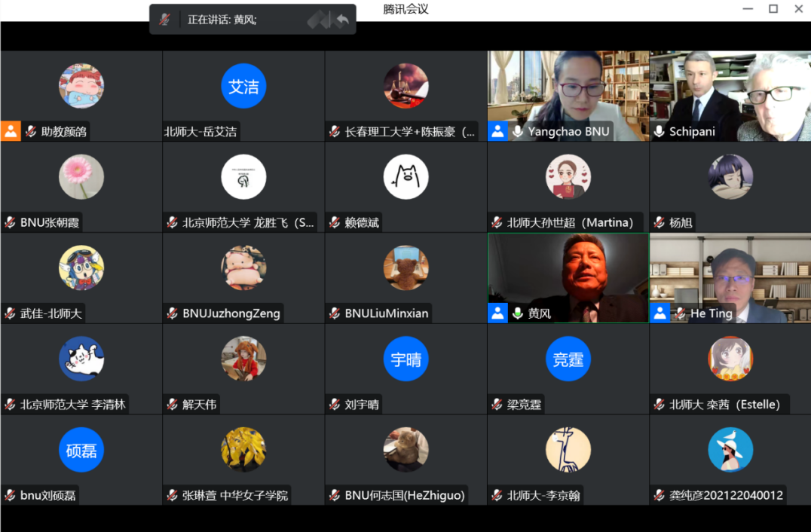Click the muted mic icon of 杨旭
The width and height of the screenshot is (811, 532).
tap(660, 222)
